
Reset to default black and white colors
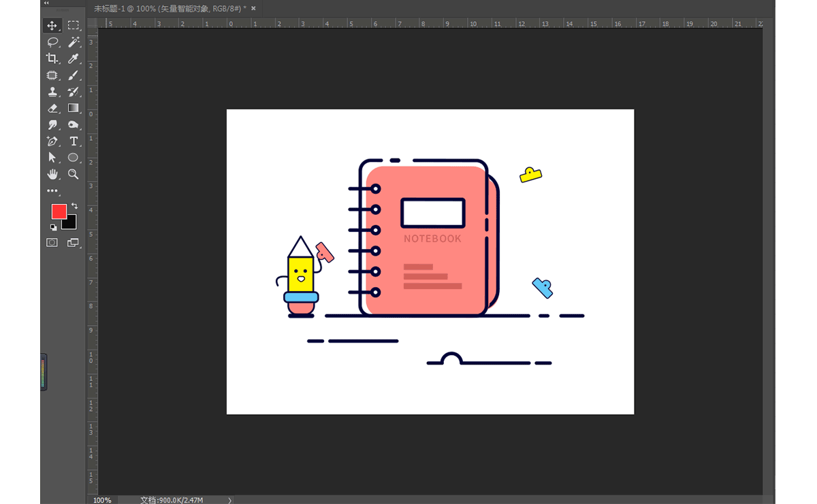53,227
